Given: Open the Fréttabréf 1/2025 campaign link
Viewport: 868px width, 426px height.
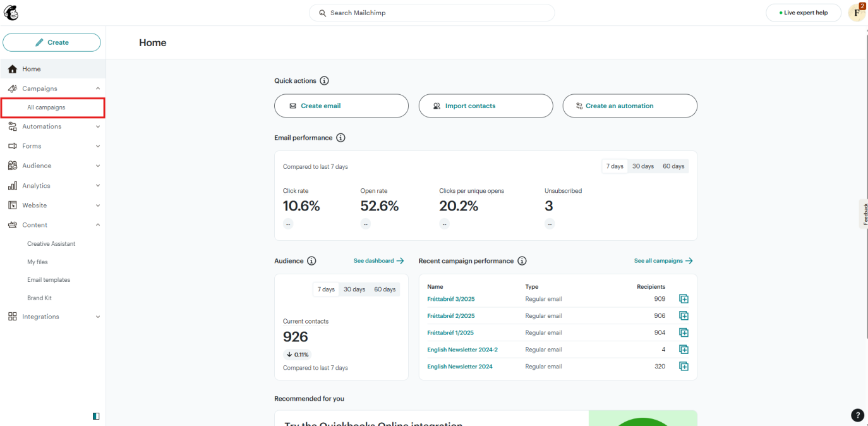Looking at the screenshot, I should [x=450, y=332].
